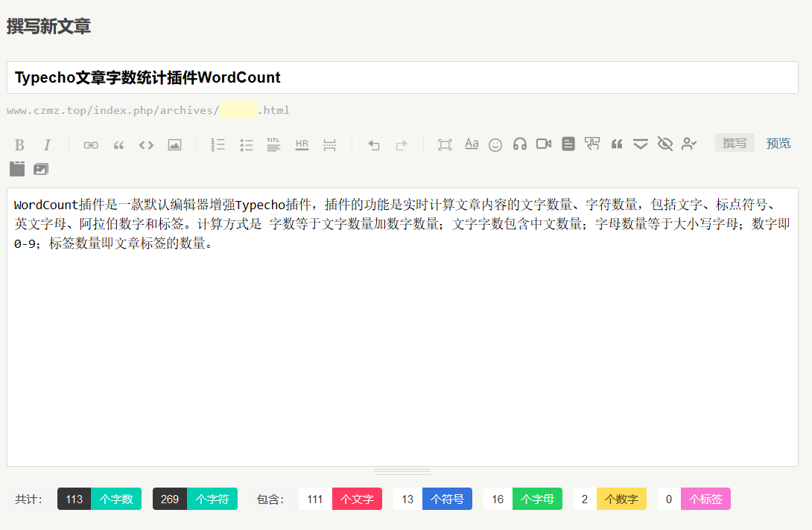Insert a video embed
Screen dimensions: 812x530
point(543,144)
